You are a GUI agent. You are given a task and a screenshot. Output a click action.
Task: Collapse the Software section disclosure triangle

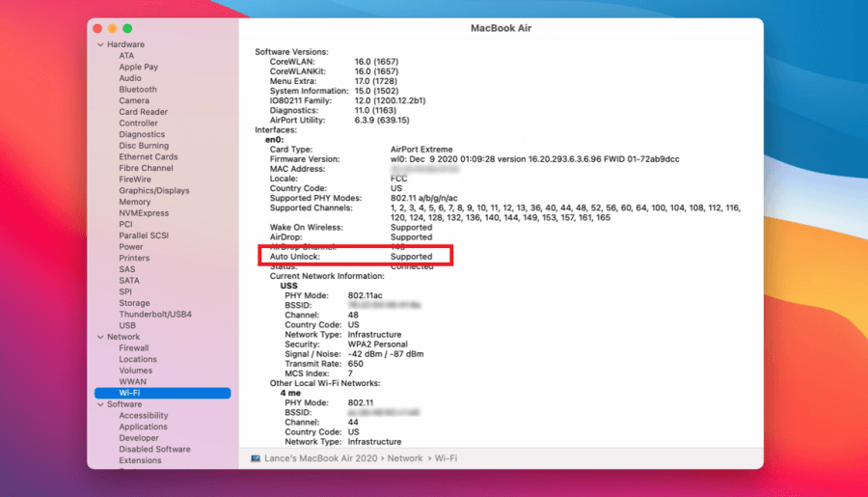(100, 404)
